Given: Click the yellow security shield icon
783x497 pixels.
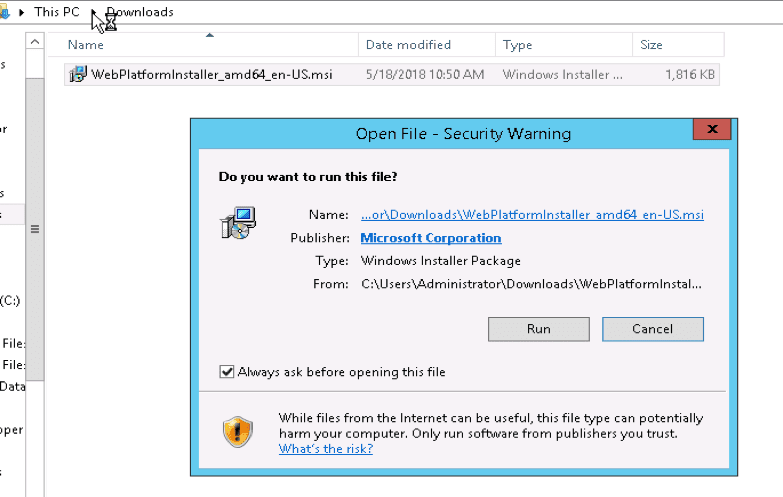Looking at the screenshot, I should [237, 431].
